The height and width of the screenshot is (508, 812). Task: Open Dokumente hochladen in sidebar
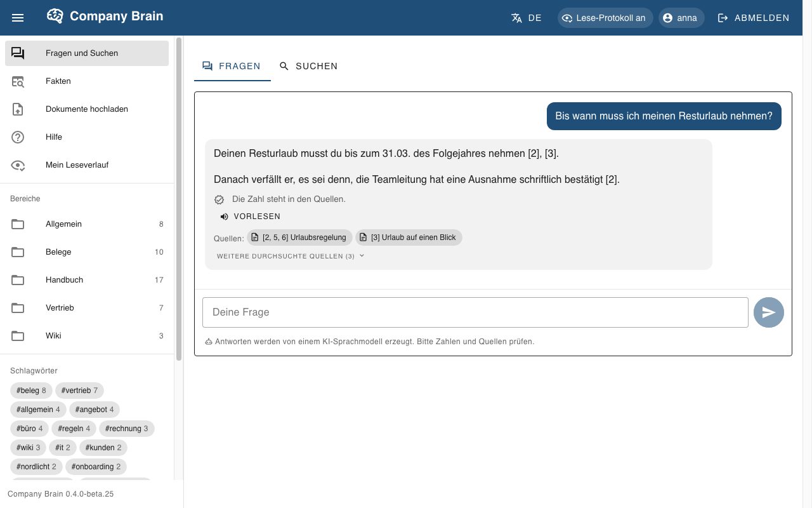click(87, 109)
